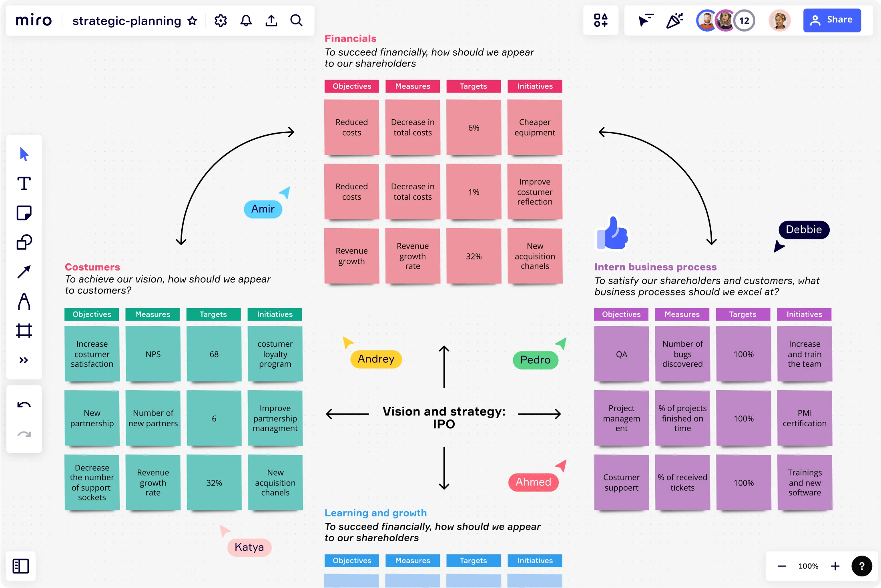
Task: Click the filter/sort icon in toolbar
Action: (x=644, y=19)
